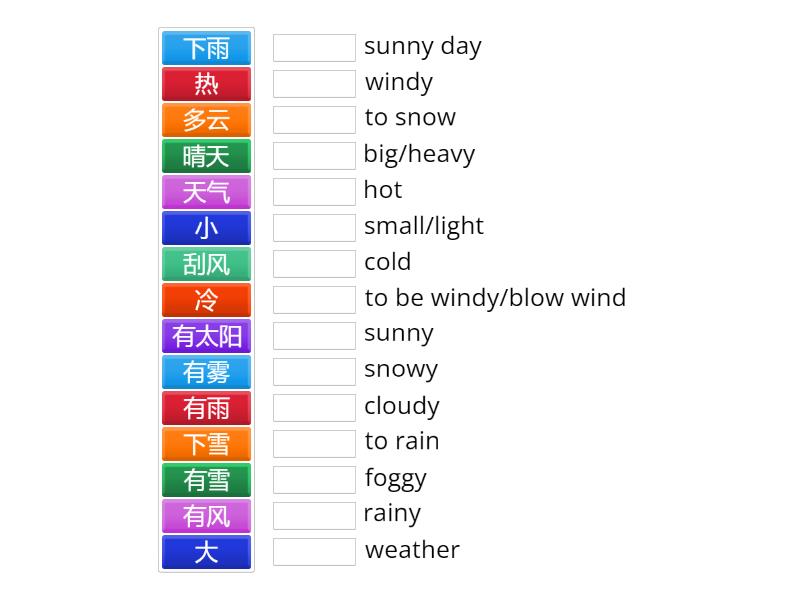Click the 热 tile
This screenshot has width=800, height=600.
click(x=206, y=83)
